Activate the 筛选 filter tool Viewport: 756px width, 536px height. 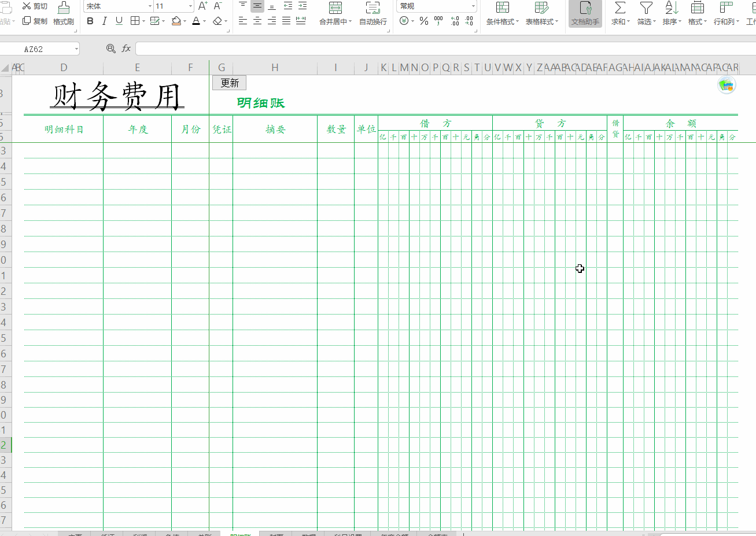click(x=646, y=8)
